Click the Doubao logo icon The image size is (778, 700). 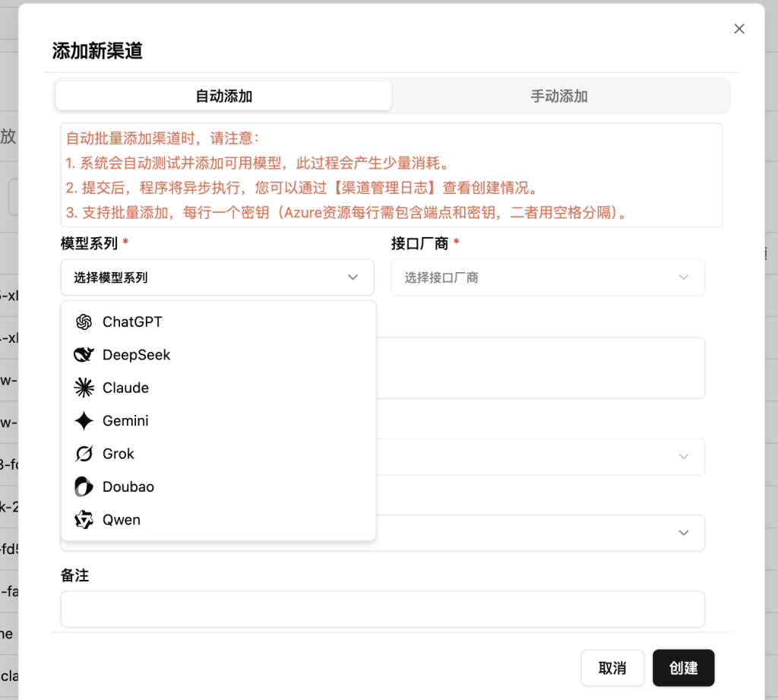click(x=84, y=487)
